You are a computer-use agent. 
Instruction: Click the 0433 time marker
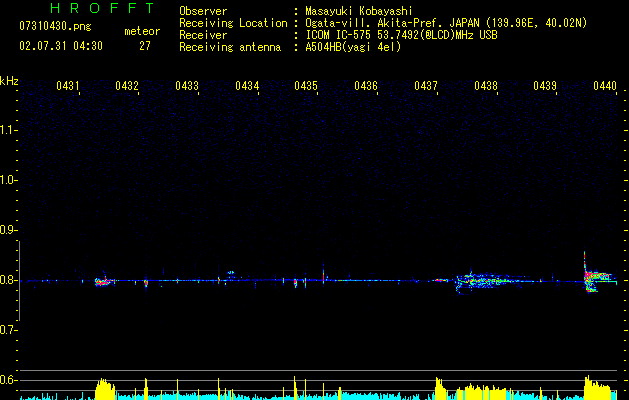(187, 86)
